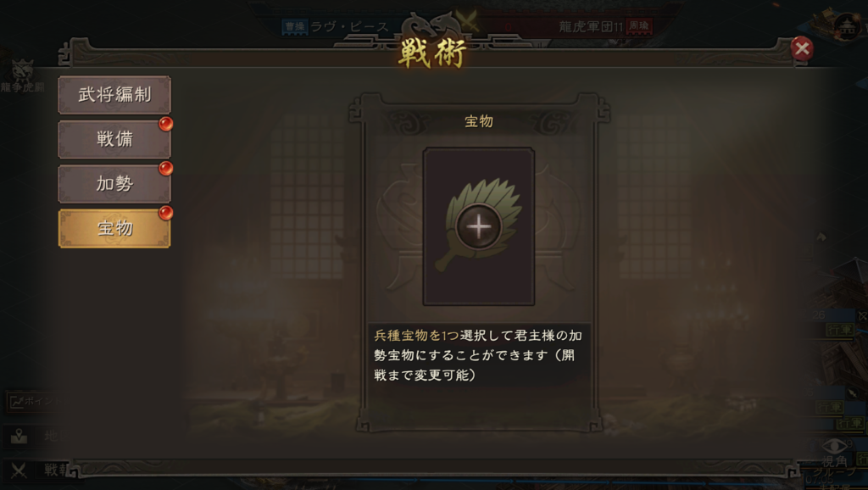Image resolution: width=868 pixels, height=490 pixels.
Task: Click the 曹操 faction tag at top
Action: pos(294,26)
